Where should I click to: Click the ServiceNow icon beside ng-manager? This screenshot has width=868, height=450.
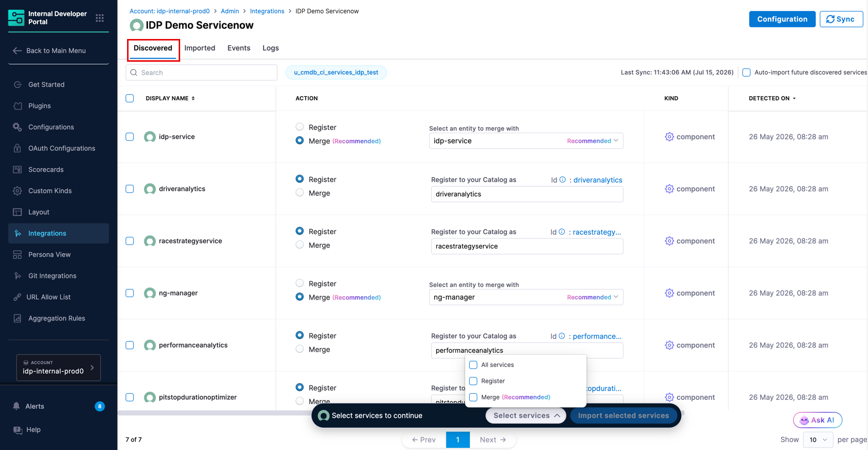coord(150,293)
